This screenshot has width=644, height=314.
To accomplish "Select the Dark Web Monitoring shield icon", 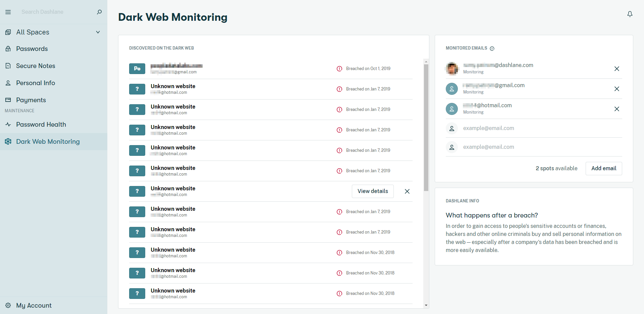I will (x=8, y=141).
